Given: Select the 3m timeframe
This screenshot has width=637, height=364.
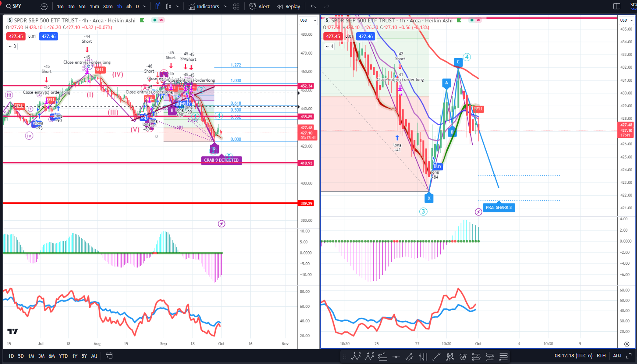Looking at the screenshot, I should [x=71, y=7].
